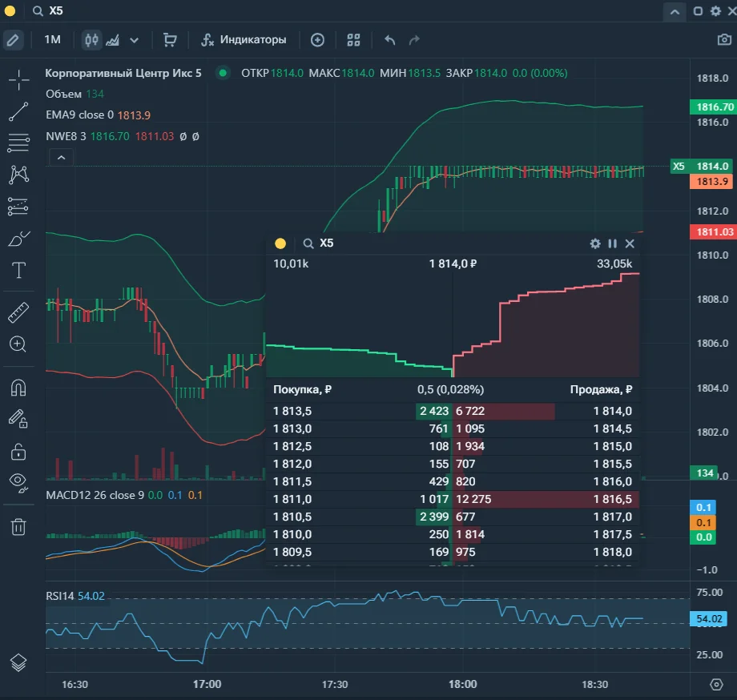Expand chart type dropdown arrow

134,40
